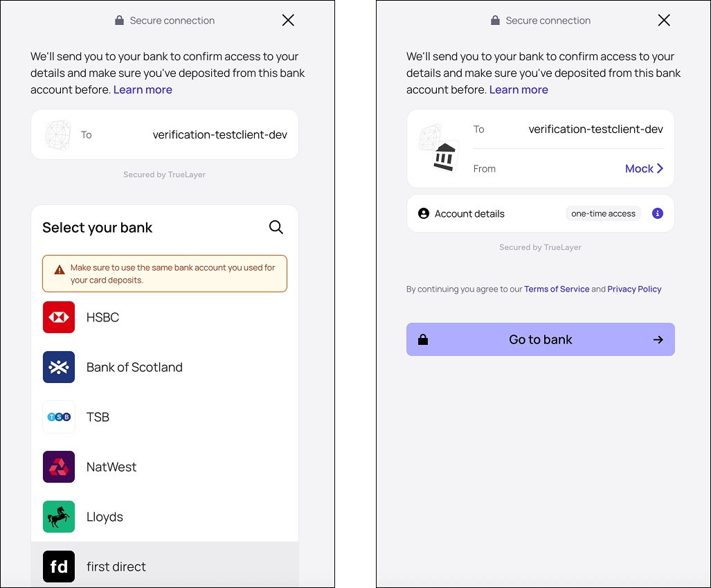Click the Select your bank heading
Image resolution: width=711 pixels, height=588 pixels.
pyautogui.click(x=98, y=227)
